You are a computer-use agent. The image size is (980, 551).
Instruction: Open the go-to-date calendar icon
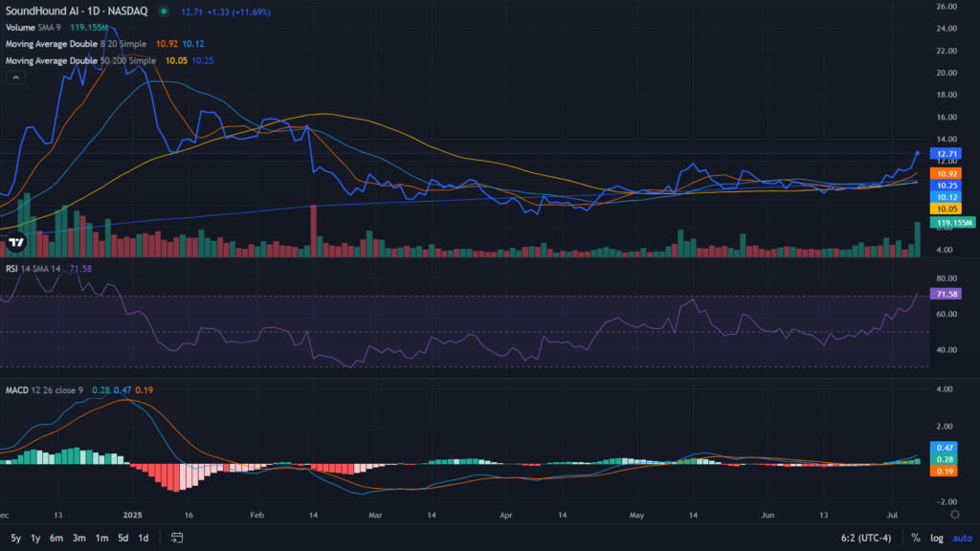tap(177, 538)
